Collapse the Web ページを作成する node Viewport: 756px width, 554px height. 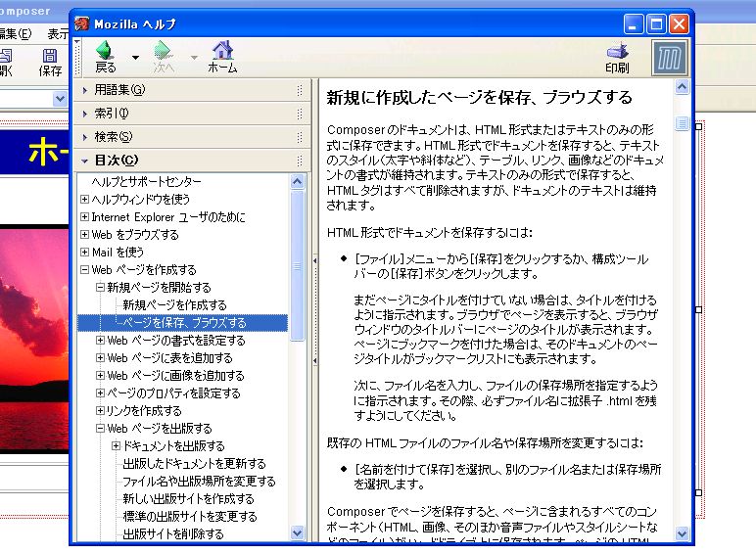pos(84,270)
